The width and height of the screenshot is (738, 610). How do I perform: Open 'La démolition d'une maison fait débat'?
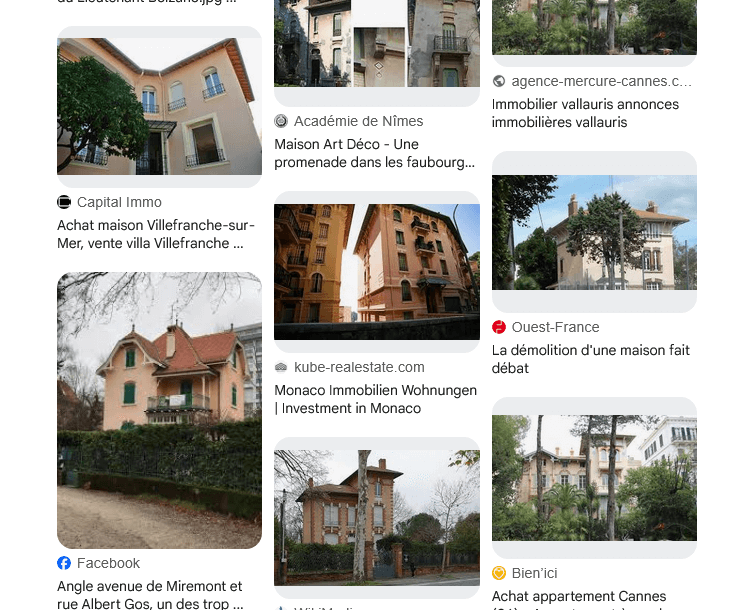pyautogui.click(x=591, y=359)
